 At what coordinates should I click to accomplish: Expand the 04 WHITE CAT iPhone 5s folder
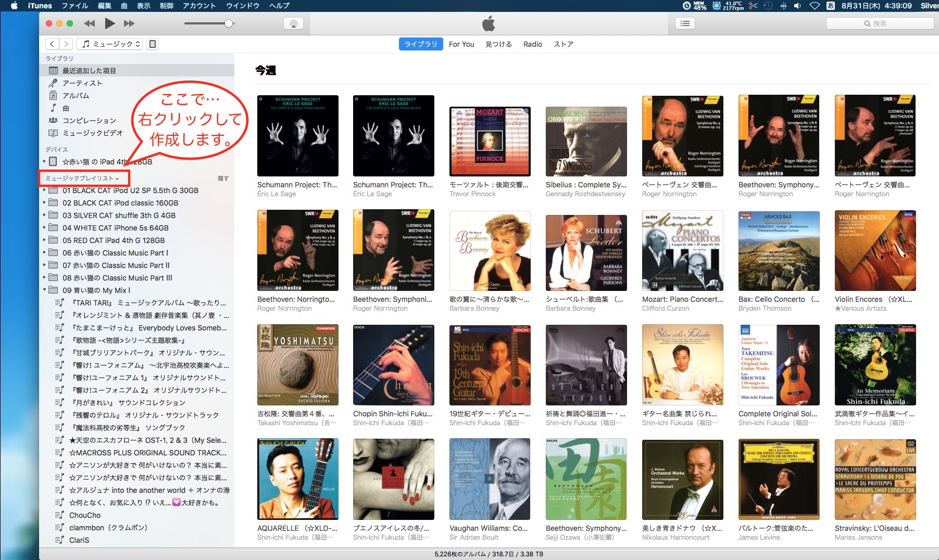(x=44, y=228)
